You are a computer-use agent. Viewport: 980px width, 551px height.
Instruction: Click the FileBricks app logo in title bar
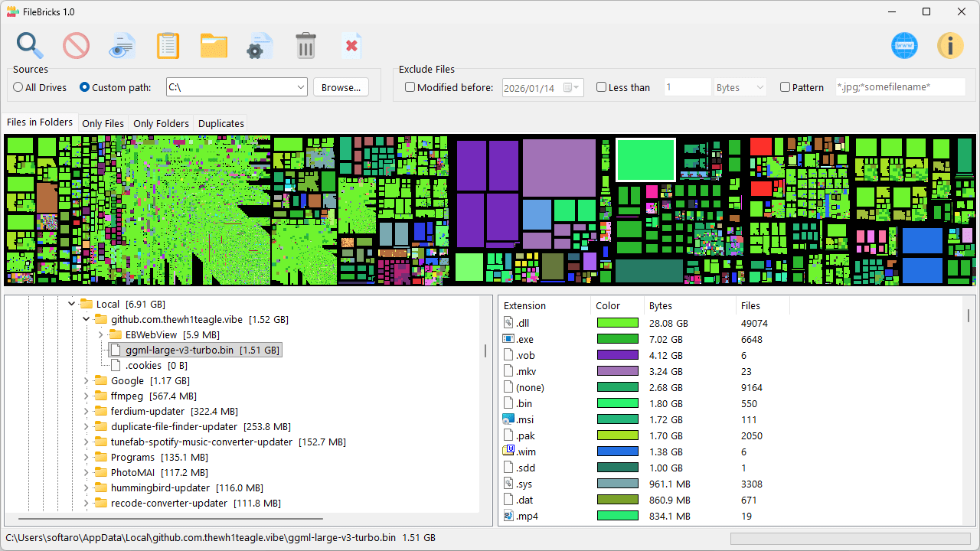pos(12,11)
